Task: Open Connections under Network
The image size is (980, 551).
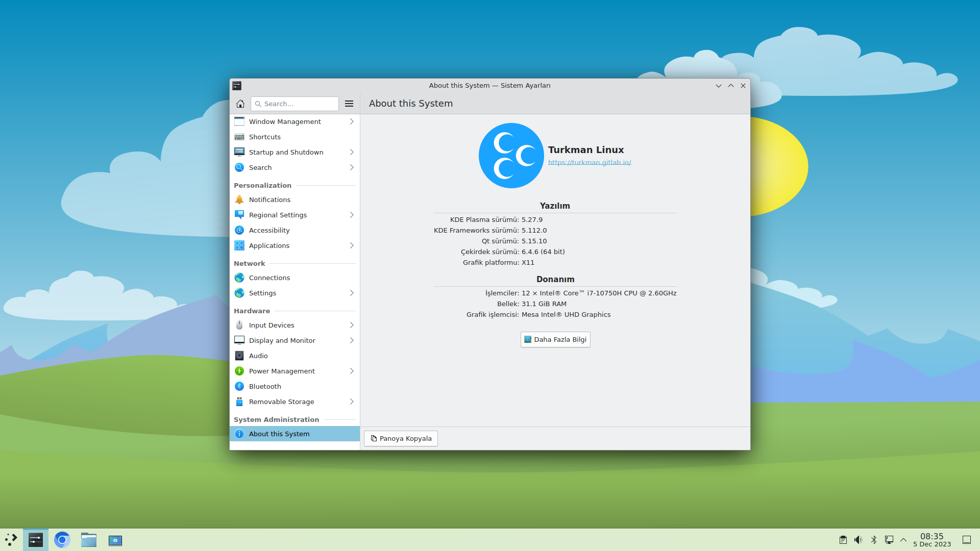Action: (x=269, y=278)
